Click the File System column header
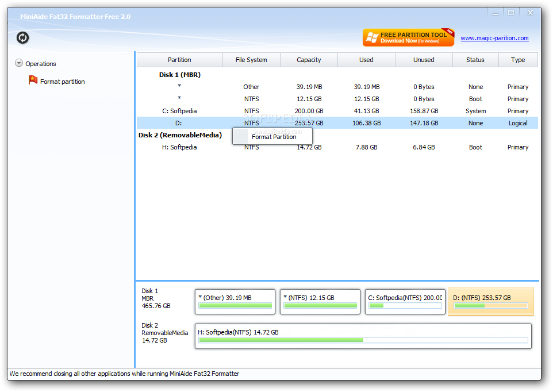 (251, 60)
